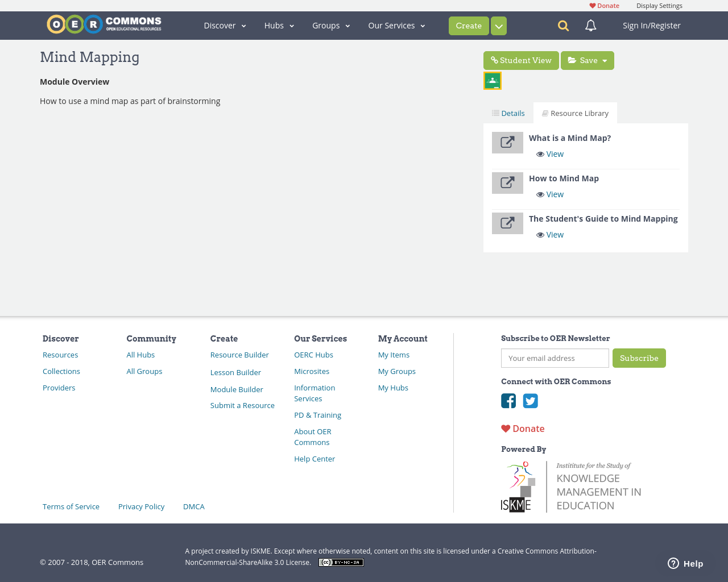728x582 pixels.
Task: View the resource How to Mind Map
Action: [555, 194]
